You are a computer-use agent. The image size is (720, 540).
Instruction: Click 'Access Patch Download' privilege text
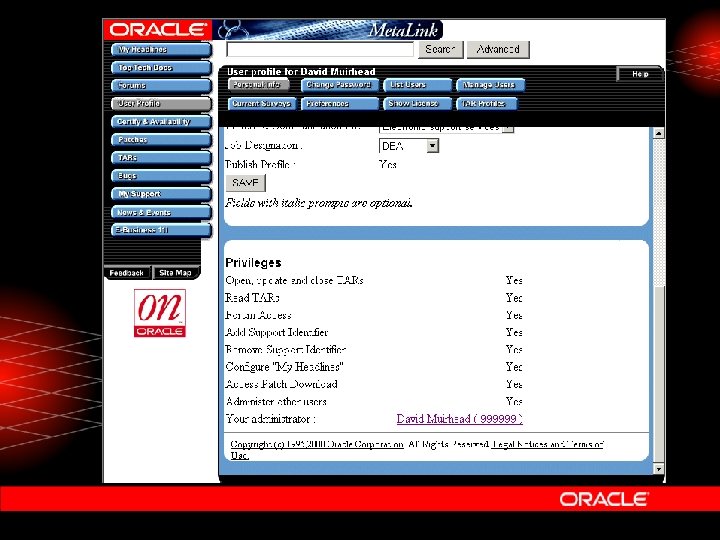pyautogui.click(x=281, y=384)
